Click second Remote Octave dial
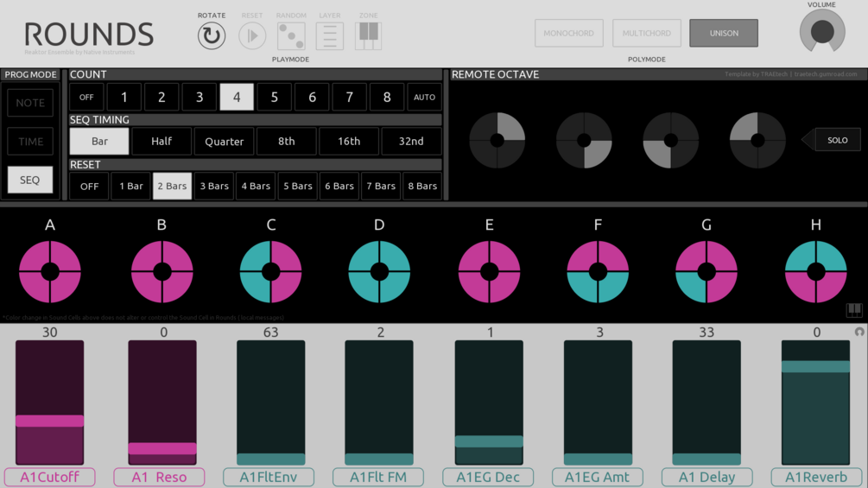The width and height of the screenshot is (868, 488). pos(584,140)
